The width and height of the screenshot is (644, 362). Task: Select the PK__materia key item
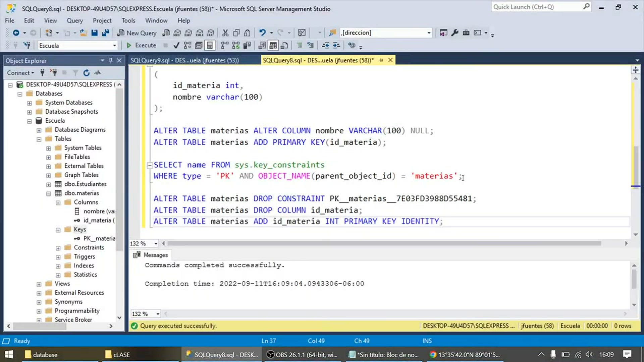pyautogui.click(x=99, y=238)
